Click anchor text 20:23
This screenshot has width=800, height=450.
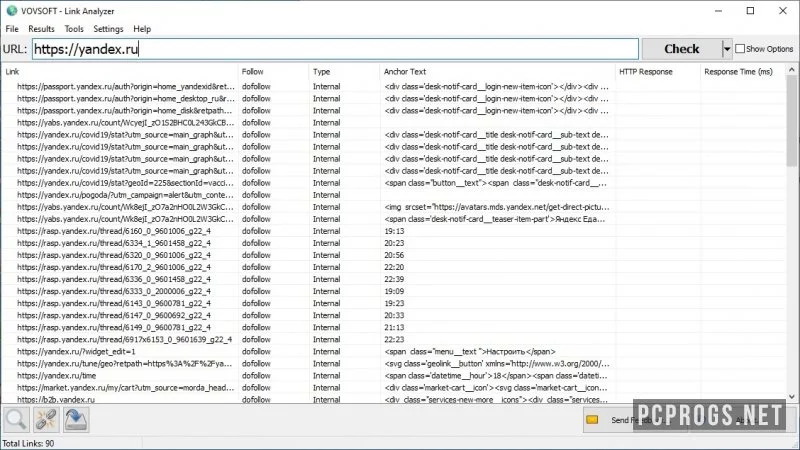tap(394, 243)
